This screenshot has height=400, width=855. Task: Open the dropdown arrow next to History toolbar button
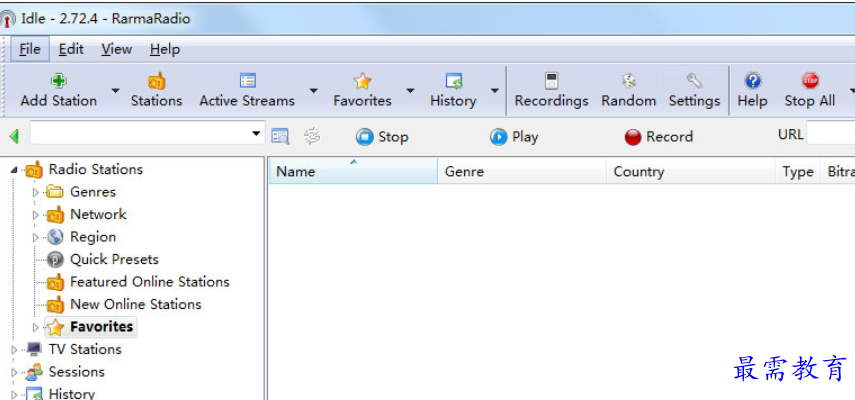[x=495, y=90]
